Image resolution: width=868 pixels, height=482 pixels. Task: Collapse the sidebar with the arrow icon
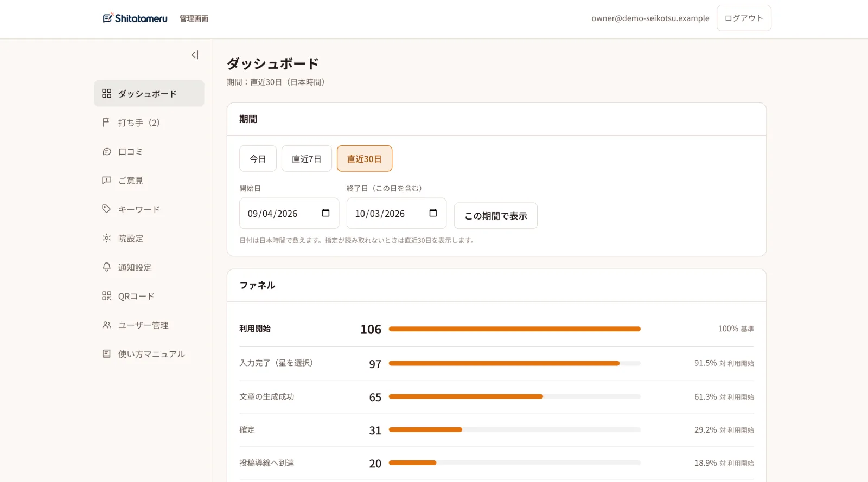(x=195, y=55)
